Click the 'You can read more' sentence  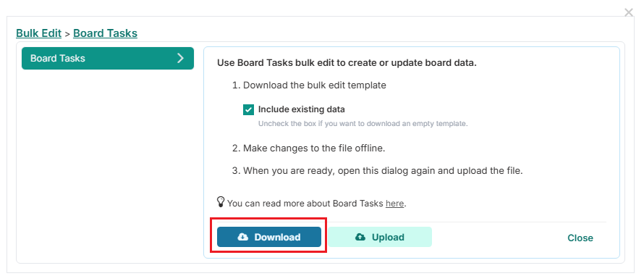click(317, 203)
